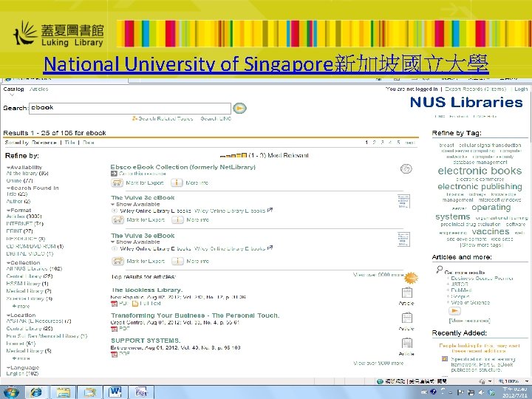Open Internet Explorer in taskbar
This screenshot has height=399, width=532.
(36, 392)
